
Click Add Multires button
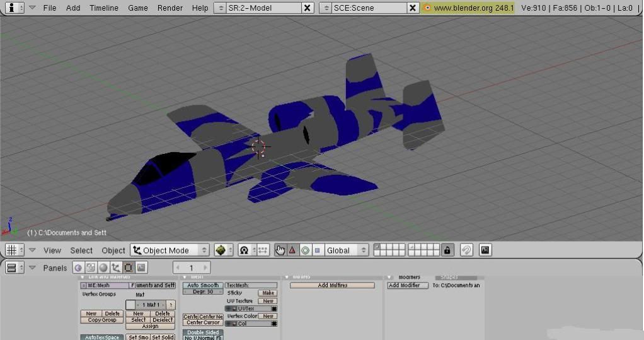pos(332,285)
